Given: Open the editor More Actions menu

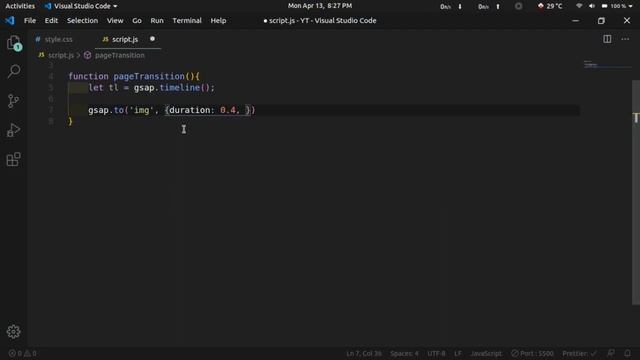Looking at the screenshot, I should 625,39.
